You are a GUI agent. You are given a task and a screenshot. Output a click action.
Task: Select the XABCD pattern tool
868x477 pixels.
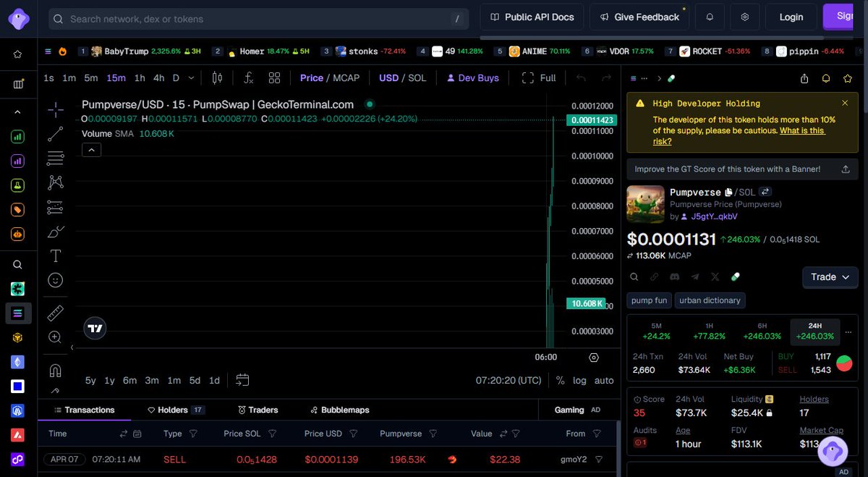[56, 182]
